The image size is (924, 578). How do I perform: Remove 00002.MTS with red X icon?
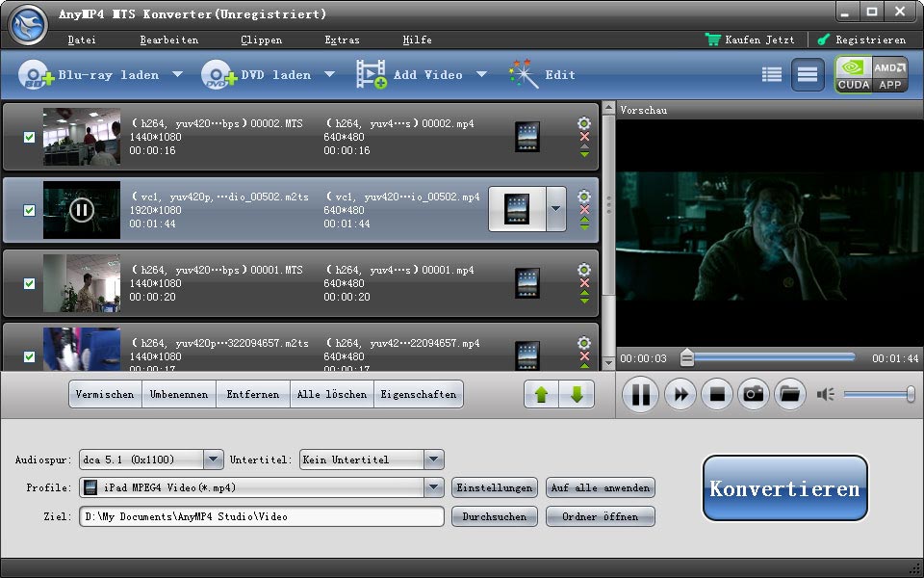pyautogui.click(x=584, y=137)
